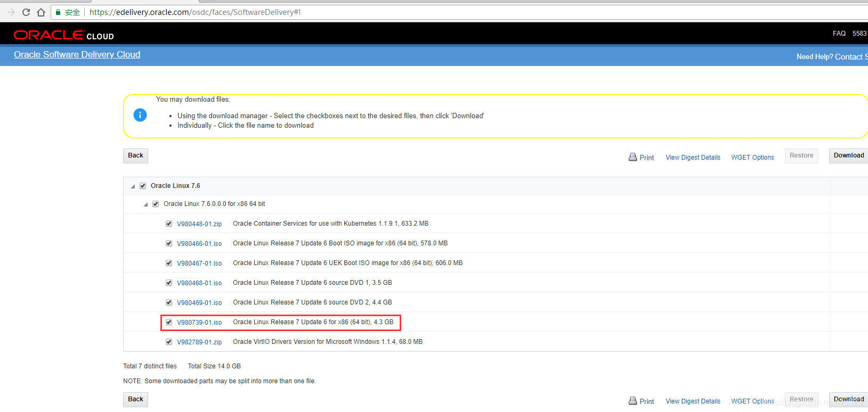Click the top Print text link

pyautogui.click(x=647, y=158)
